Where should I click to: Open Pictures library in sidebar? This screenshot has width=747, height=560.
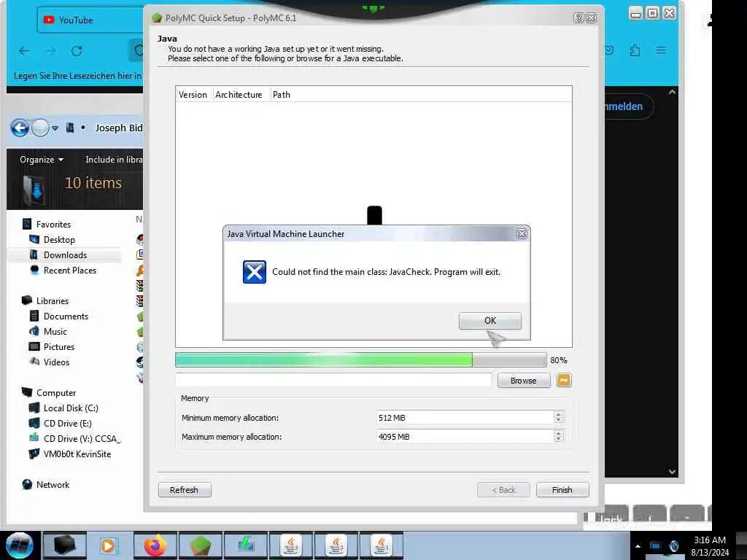click(59, 346)
